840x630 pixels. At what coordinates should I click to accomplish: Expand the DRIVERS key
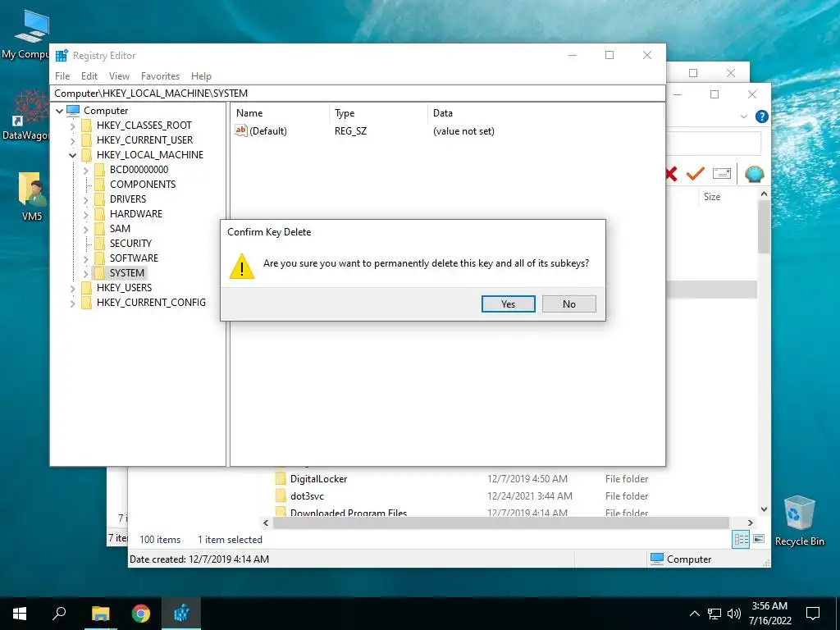(x=85, y=199)
